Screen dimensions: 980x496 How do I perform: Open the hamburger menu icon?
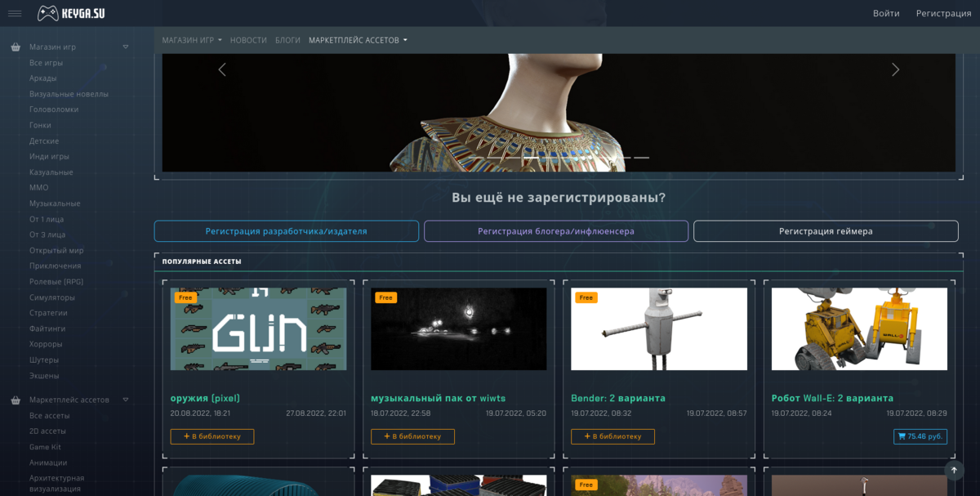click(15, 13)
